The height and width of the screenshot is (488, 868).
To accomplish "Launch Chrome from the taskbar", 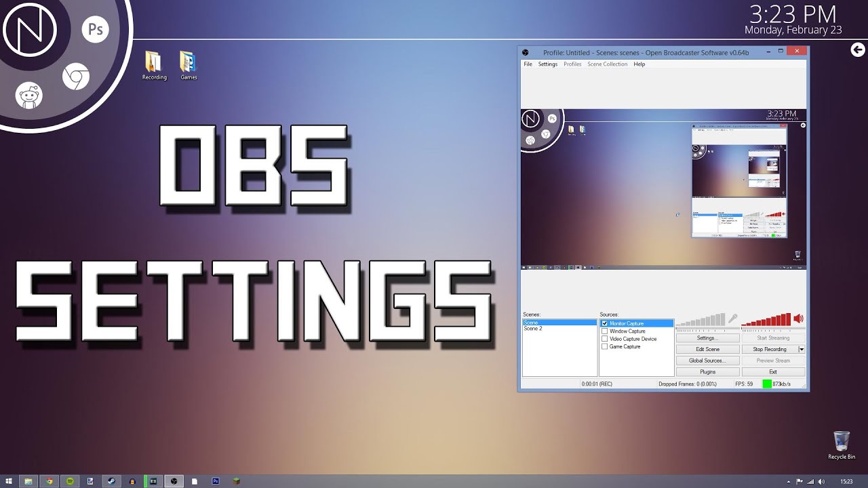I will tap(49, 481).
